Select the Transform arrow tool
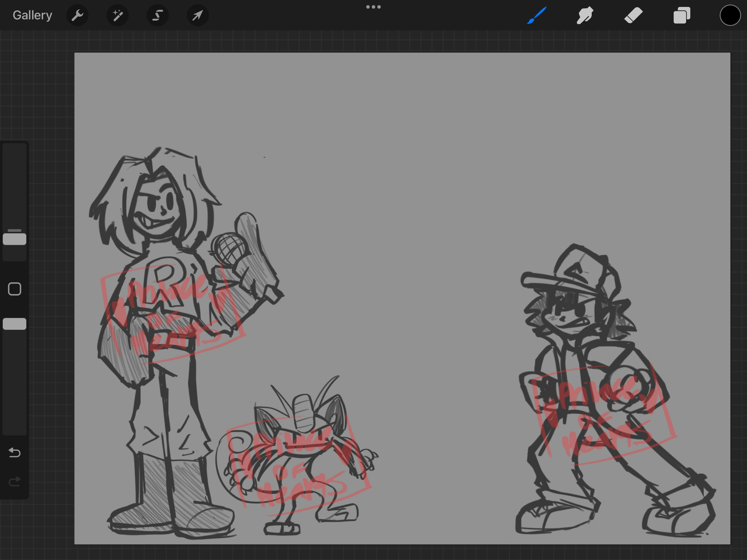Viewport: 747px width, 560px height. 197,15
